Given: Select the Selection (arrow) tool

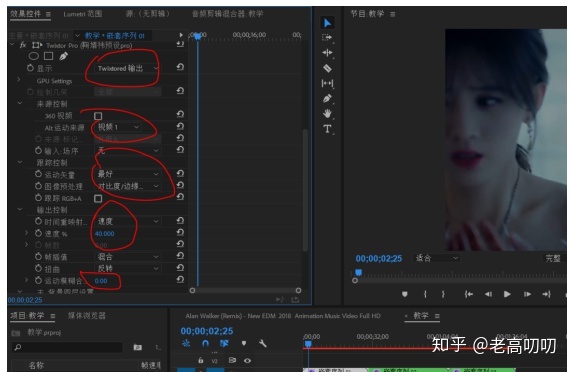Looking at the screenshot, I should pyautogui.click(x=327, y=23).
